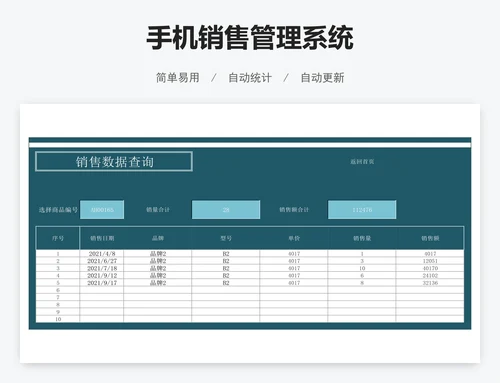This screenshot has width=500, height=383.
Task: Click the date cell 2021/4/8
Action: click(102, 254)
